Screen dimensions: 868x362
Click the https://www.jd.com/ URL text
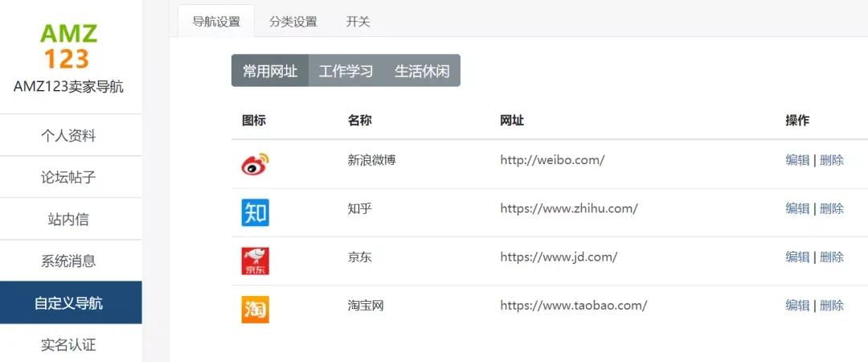click(559, 257)
